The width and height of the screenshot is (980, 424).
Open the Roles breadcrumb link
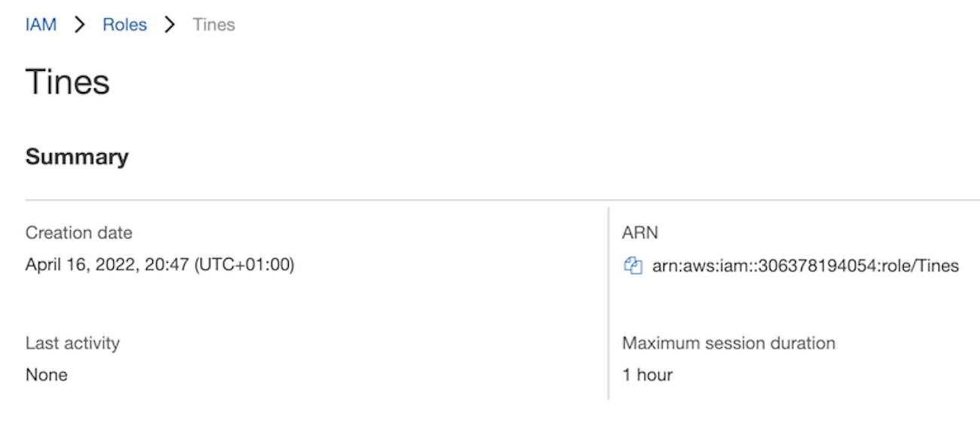(124, 24)
